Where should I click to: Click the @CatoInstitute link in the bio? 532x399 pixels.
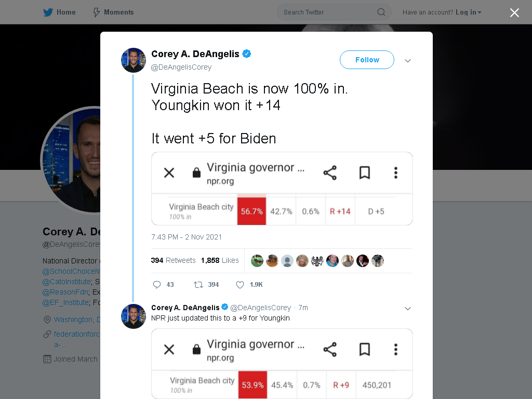pos(67,282)
